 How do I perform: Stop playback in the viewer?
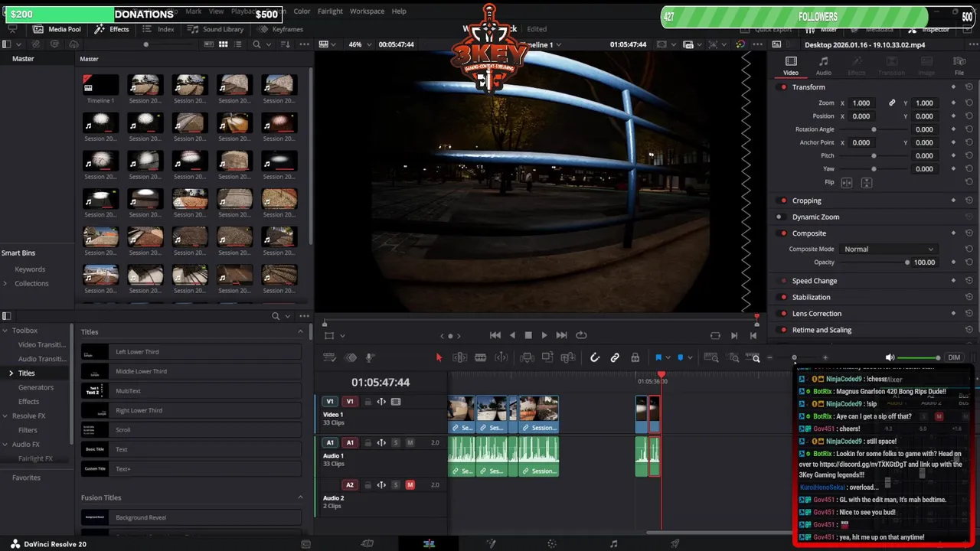tap(528, 335)
